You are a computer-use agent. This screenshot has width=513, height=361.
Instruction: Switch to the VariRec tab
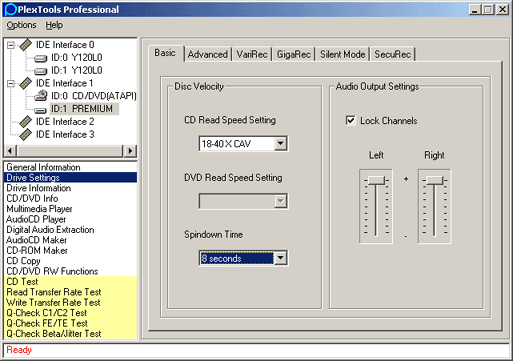coord(252,54)
